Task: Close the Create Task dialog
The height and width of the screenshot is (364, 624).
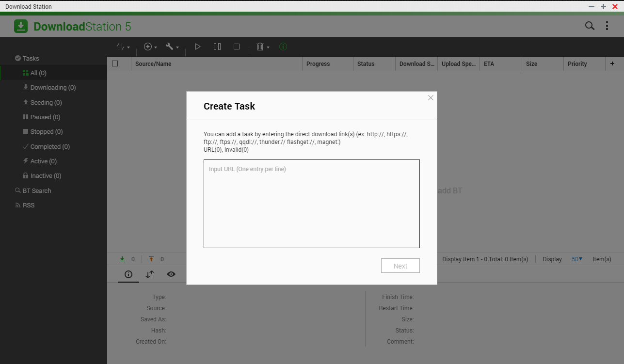Action: [x=431, y=98]
